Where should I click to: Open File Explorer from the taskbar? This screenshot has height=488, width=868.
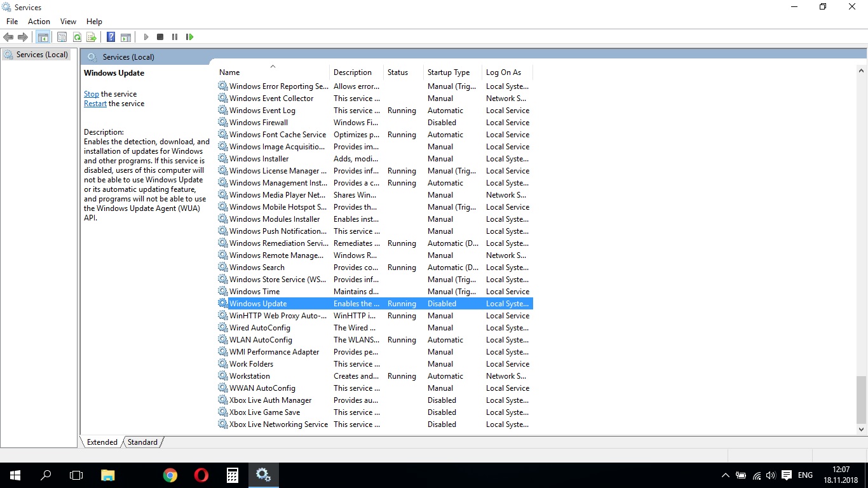pos(108,475)
